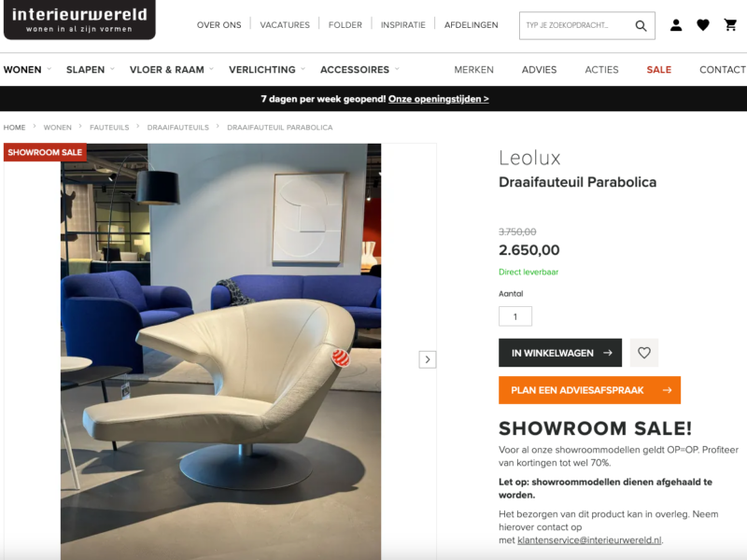The width and height of the screenshot is (747, 560).
Task: Click the Showroom Sale badge on image
Action: point(45,152)
